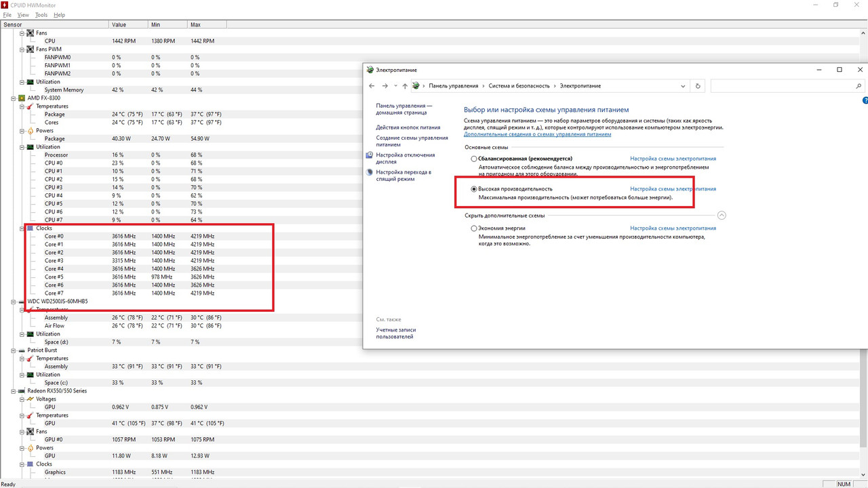This screenshot has height=488, width=868.
Task: Open plan settings for Сбалансированная
Action: [x=673, y=159]
